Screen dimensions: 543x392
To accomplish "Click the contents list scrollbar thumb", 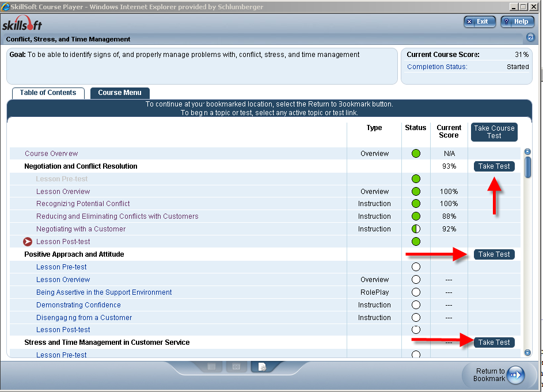I will click(528, 168).
